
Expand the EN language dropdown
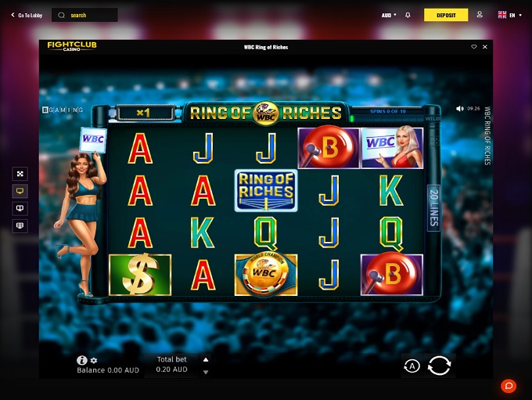tap(510, 15)
